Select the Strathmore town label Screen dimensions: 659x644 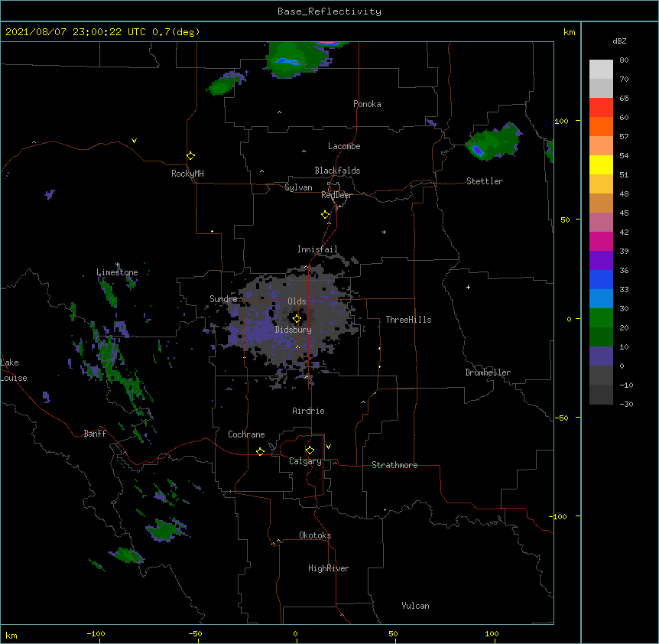pyautogui.click(x=394, y=465)
